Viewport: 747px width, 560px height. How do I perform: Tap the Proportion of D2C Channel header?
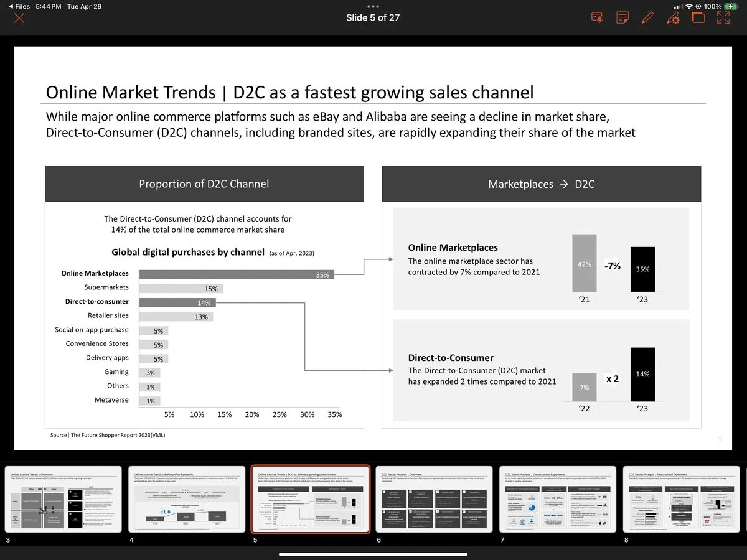click(204, 184)
